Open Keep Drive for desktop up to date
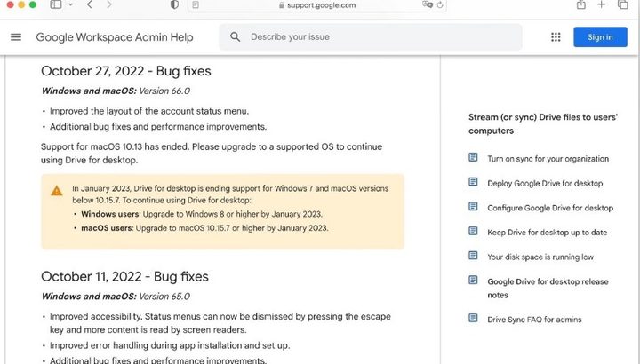640x364 pixels. [x=547, y=233]
